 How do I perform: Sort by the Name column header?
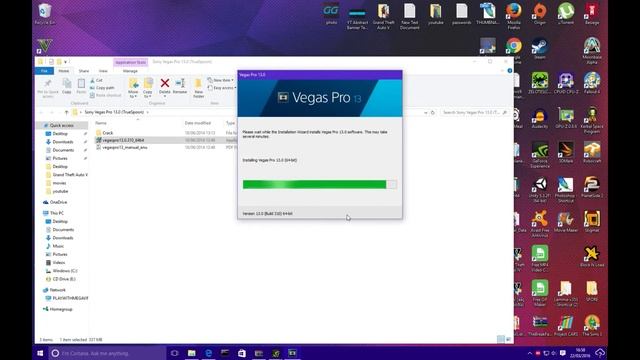click(x=101, y=123)
